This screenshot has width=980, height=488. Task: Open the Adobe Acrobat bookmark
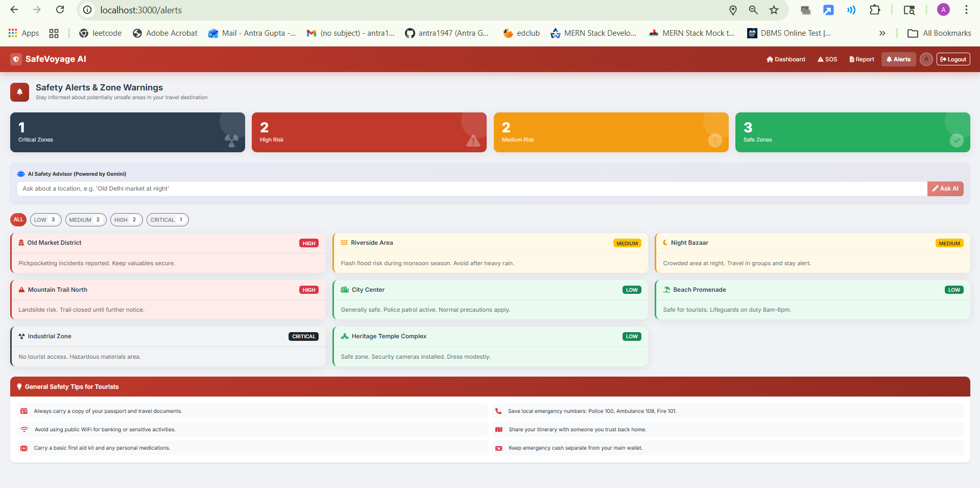click(x=165, y=33)
